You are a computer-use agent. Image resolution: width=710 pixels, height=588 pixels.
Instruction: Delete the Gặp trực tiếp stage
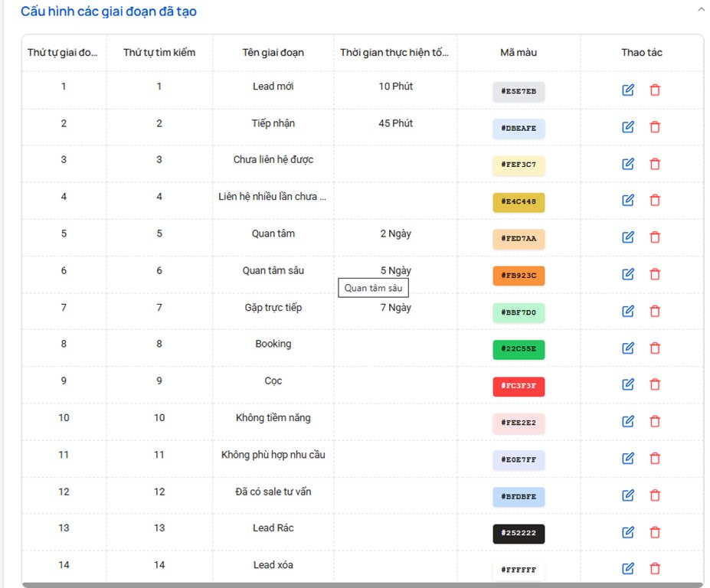pos(655,312)
